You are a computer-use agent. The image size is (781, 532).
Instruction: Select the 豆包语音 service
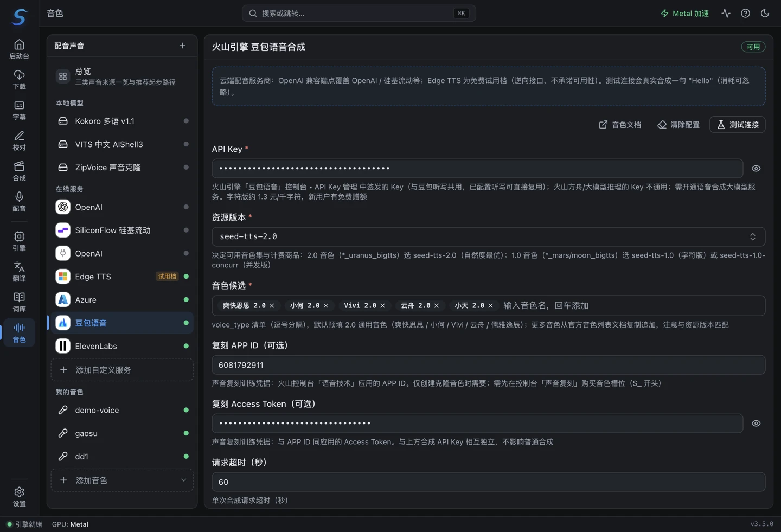coord(122,323)
